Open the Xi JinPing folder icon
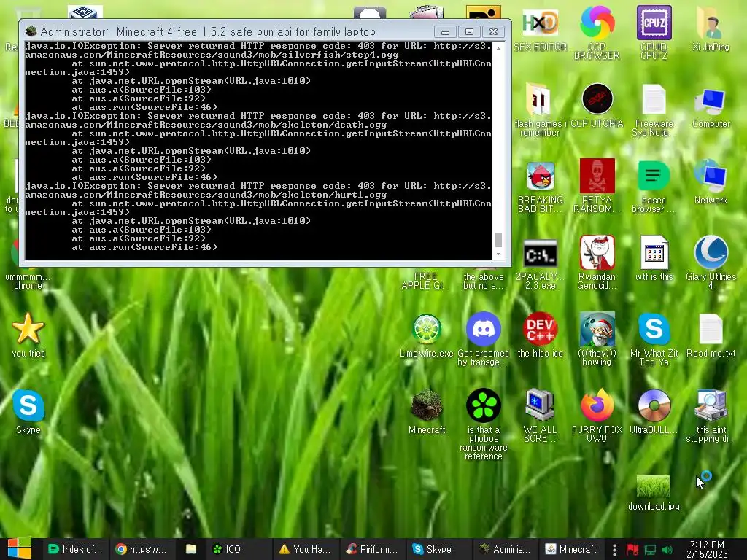The width and height of the screenshot is (747, 560). coord(711,23)
